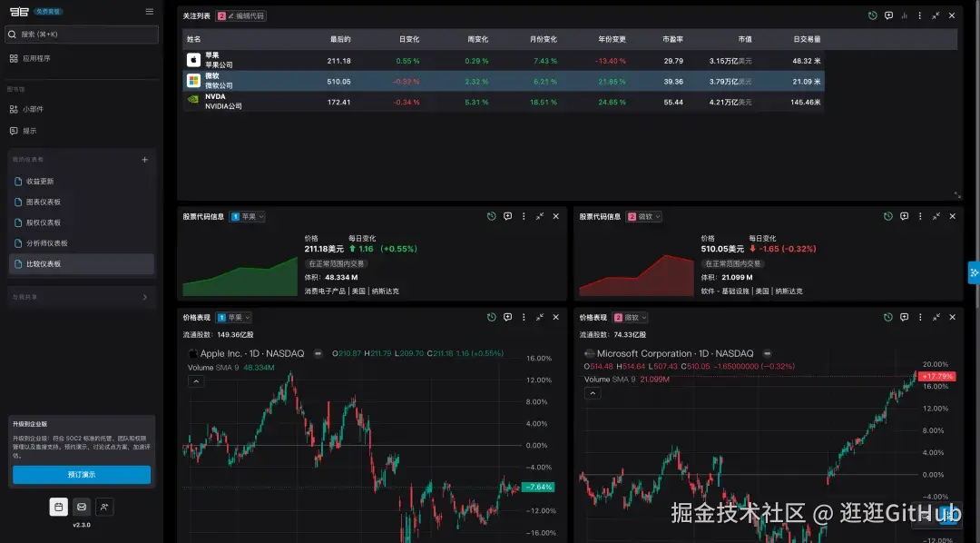The height and width of the screenshot is (543, 980).
Task: Open the 微软 ticker dropdown in 股票代码信息
Action: (644, 216)
